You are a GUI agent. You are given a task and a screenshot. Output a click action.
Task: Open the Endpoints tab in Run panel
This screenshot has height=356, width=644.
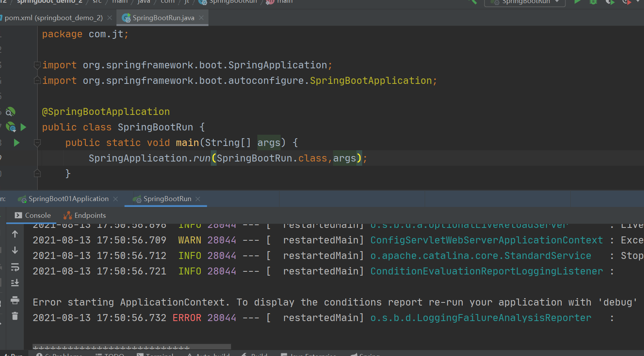coord(84,215)
